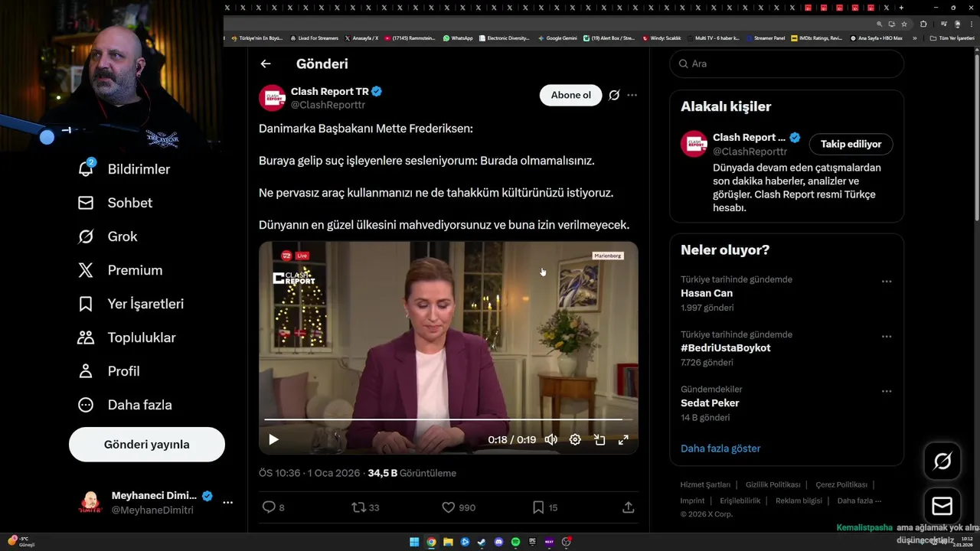Toggle picture-in-picture on the video
The image size is (980, 551).
(x=599, y=439)
